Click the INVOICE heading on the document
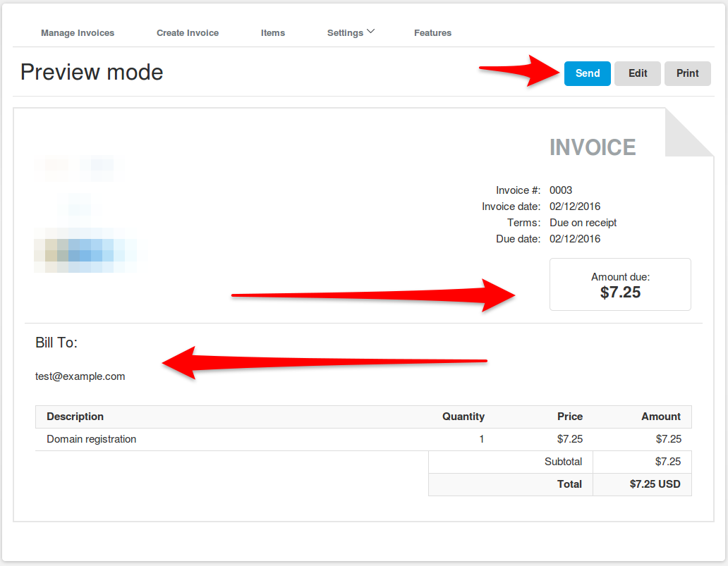This screenshot has height=566, width=728. pyautogui.click(x=593, y=147)
